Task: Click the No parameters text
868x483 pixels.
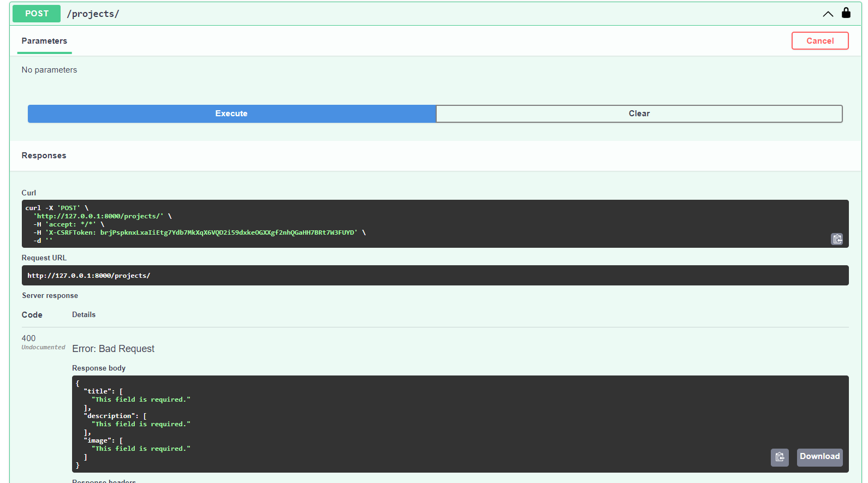Action: (x=49, y=70)
